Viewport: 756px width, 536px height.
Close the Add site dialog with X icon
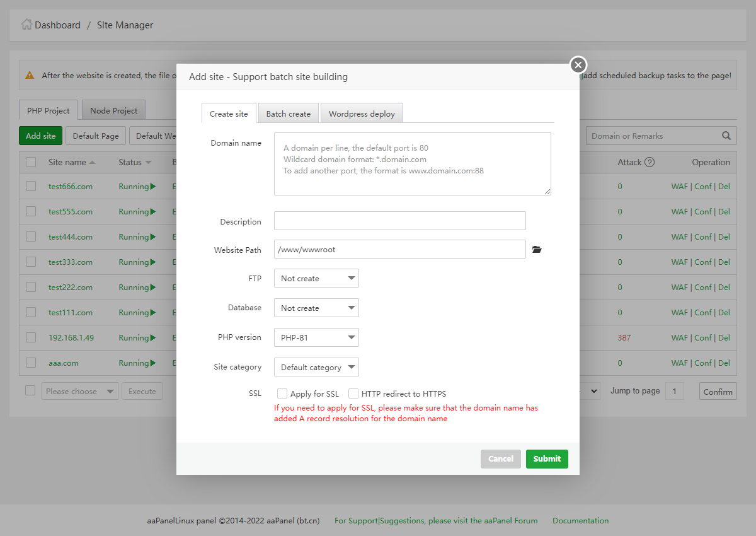(578, 65)
